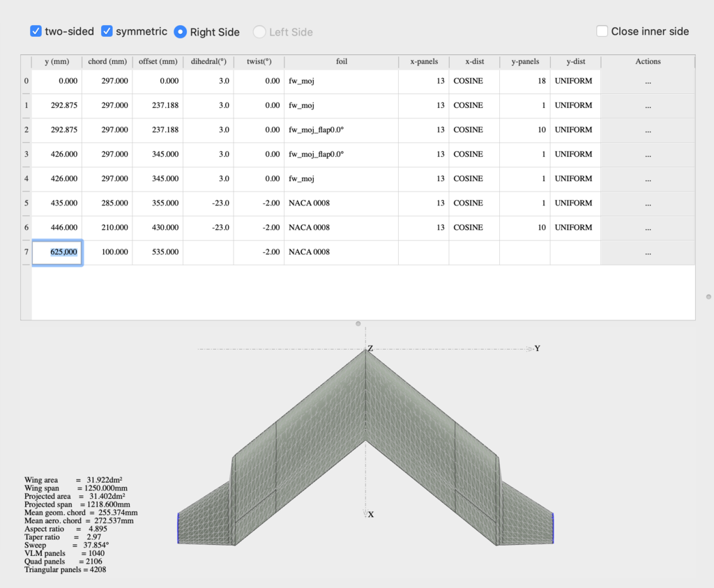Click the y-dist UNIFORM cell in row 2
This screenshot has width=714, height=588.
[574, 130]
